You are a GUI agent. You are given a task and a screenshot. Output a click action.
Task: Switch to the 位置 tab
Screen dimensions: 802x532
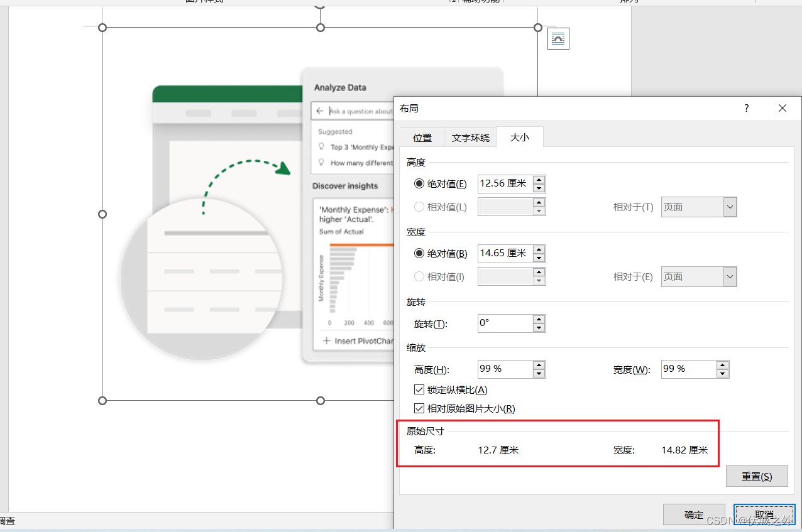[x=422, y=137]
